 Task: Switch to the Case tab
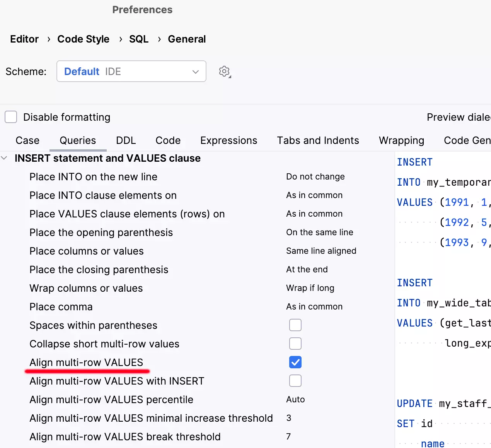click(27, 140)
